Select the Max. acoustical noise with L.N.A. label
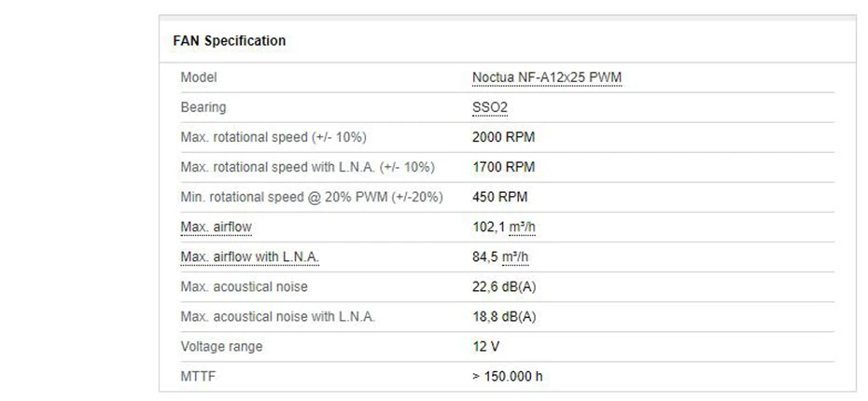Image resolution: width=868 pixels, height=401 pixels. (x=277, y=317)
